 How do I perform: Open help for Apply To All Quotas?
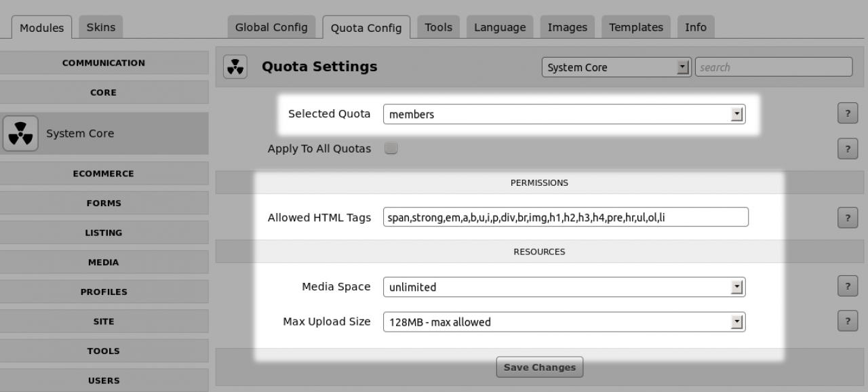(x=847, y=149)
